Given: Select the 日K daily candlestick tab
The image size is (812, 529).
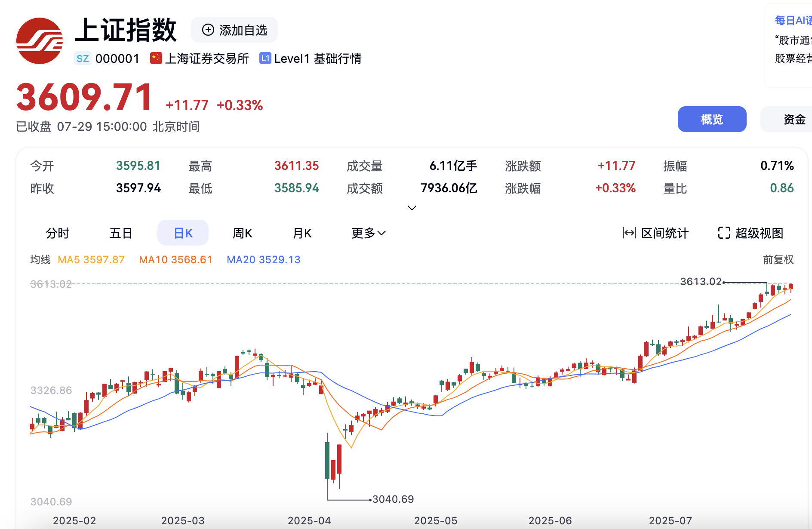Looking at the screenshot, I should point(183,233).
